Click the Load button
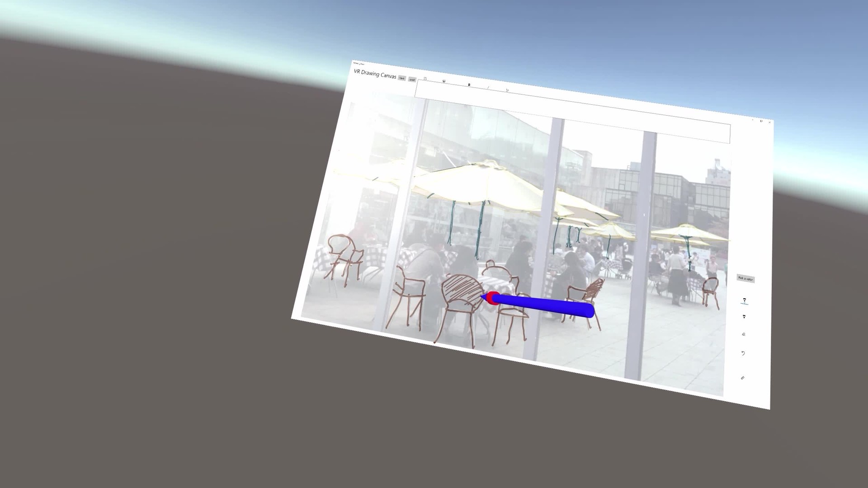 tap(412, 80)
